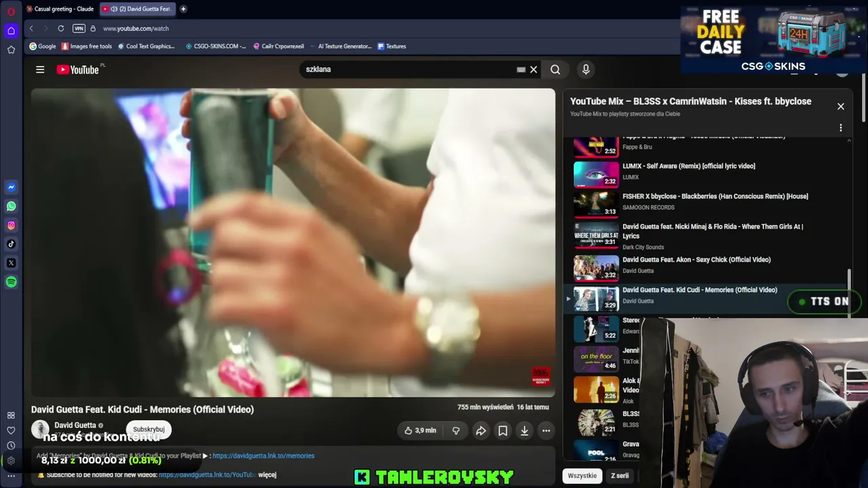Open the playlist panel three-dot options
Image resolution: width=868 pixels, height=488 pixels.
coord(841,127)
